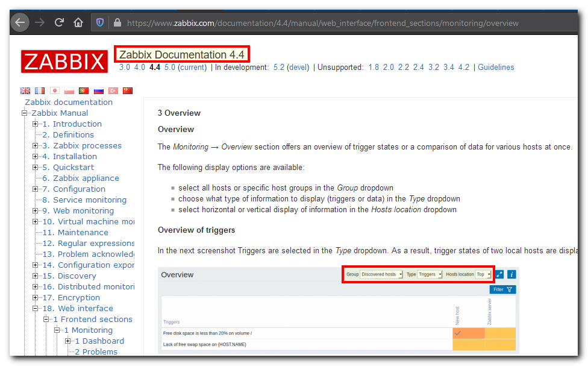Expand the 4. Installation tree node
Image resolution: width=588 pixels, height=366 pixels.
pyautogui.click(x=35, y=156)
